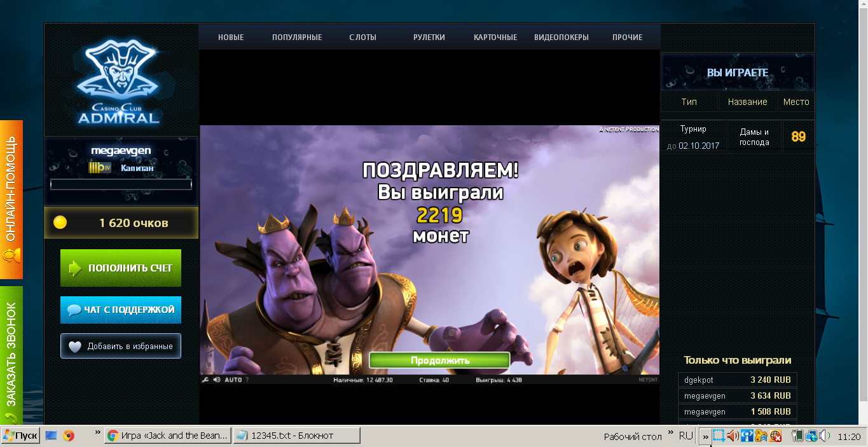
Task: Click the Тип column header
Action: (689, 102)
